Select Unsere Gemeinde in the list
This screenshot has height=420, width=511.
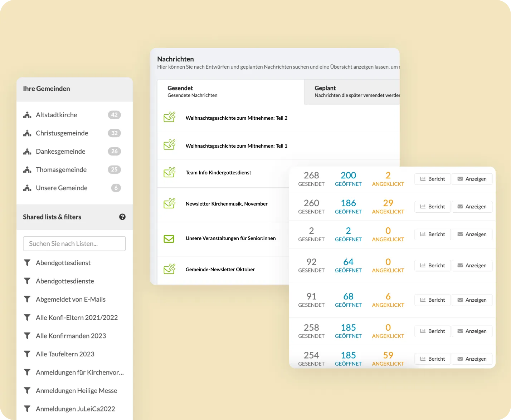point(62,188)
